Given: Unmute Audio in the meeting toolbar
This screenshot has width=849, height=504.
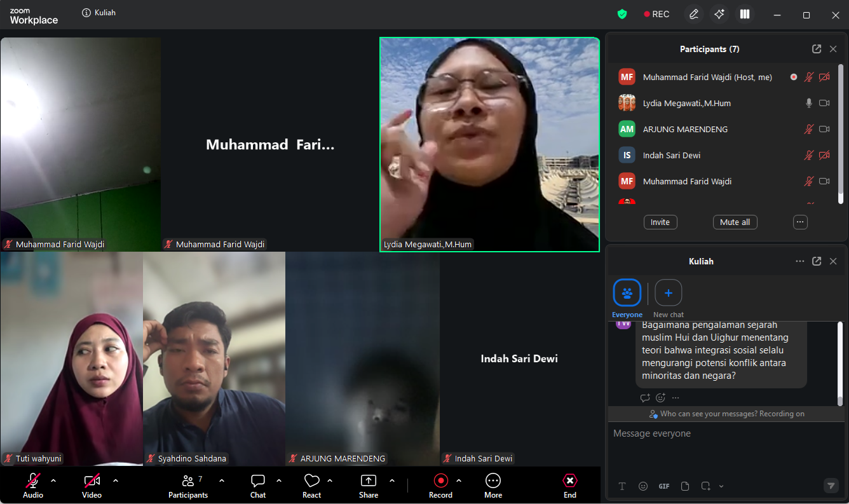Looking at the screenshot, I should [33, 486].
